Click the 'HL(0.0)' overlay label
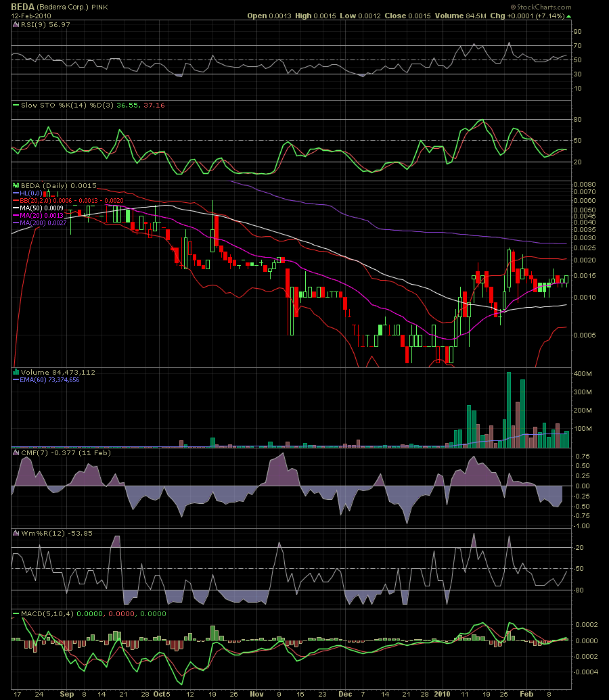This screenshot has width=609, height=700. coord(31,193)
